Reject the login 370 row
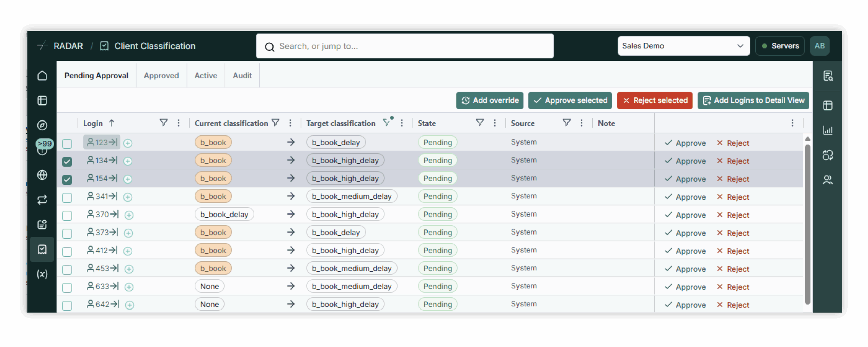This screenshot has width=868, height=347. pyautogui.click(x=733, y=215)
